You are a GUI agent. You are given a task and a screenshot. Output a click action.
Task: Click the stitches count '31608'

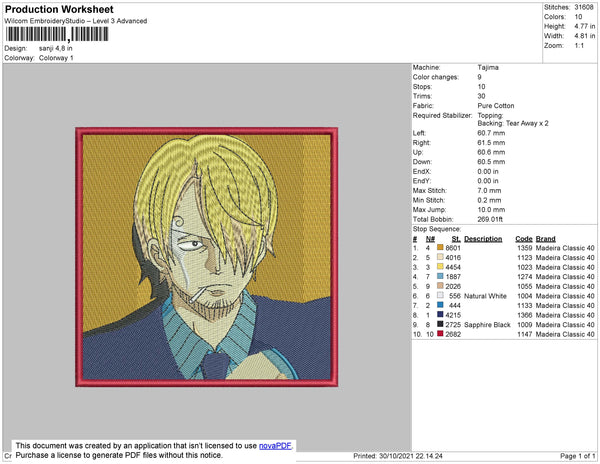tap(584, 7)
